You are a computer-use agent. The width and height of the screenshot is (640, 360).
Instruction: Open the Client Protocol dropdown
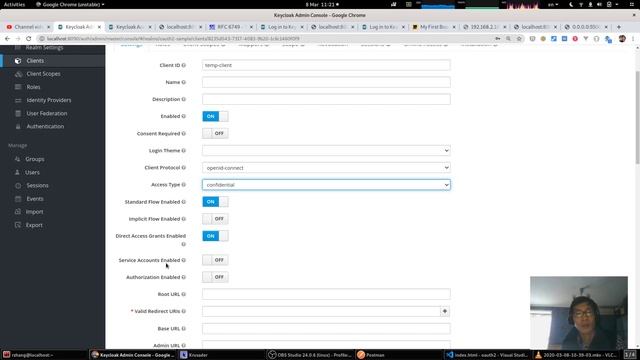click(326, 168)
